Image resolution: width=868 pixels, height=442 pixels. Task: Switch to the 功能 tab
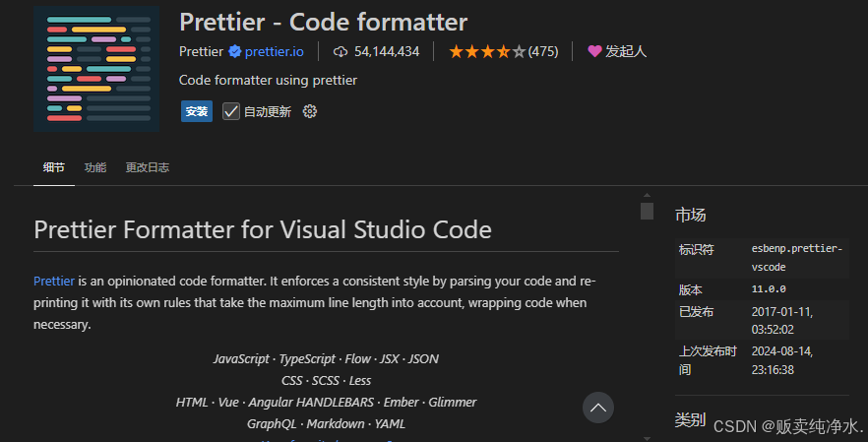[95, 167]
